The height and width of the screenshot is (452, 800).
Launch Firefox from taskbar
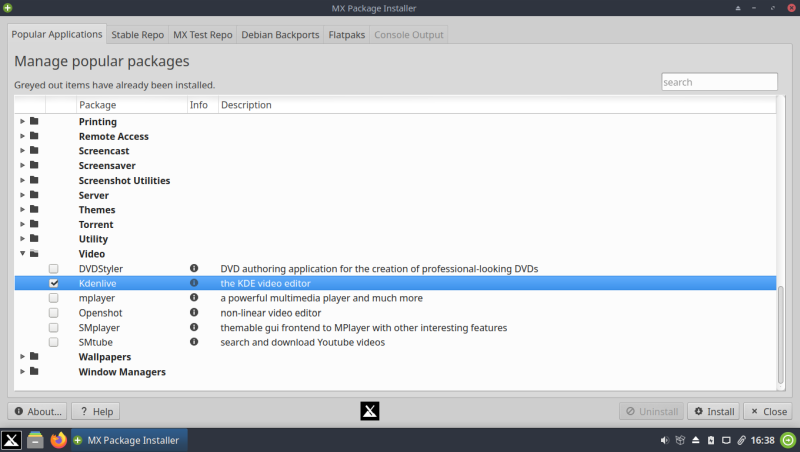(x=59, y=440)
